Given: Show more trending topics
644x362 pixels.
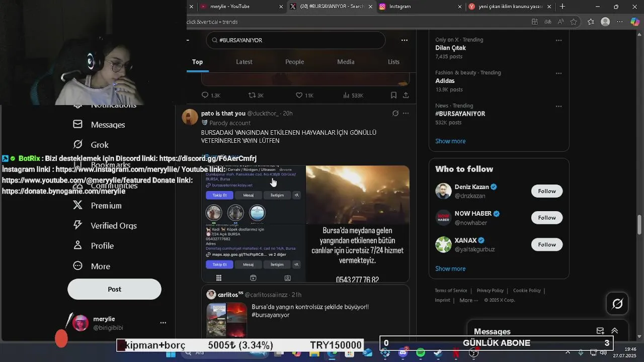Looking at the screenshot, I should 450,141.
